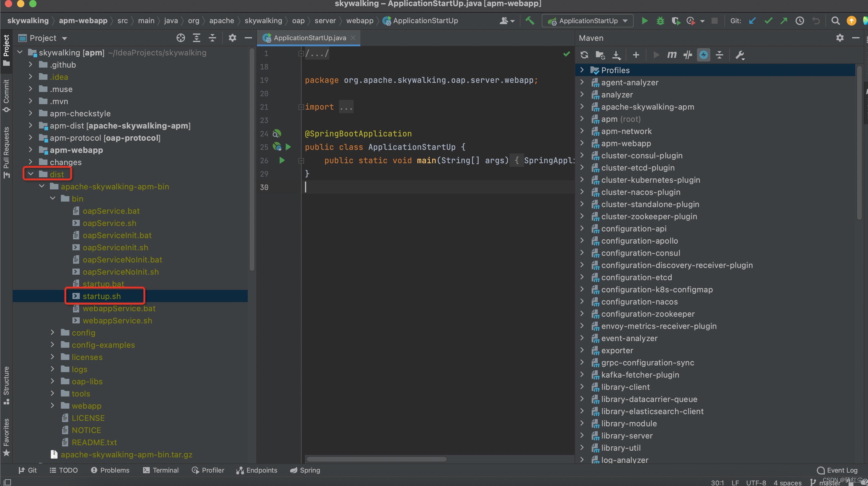
Task: Click the Maven refresh/reload icon
Action: coord(586,55)
